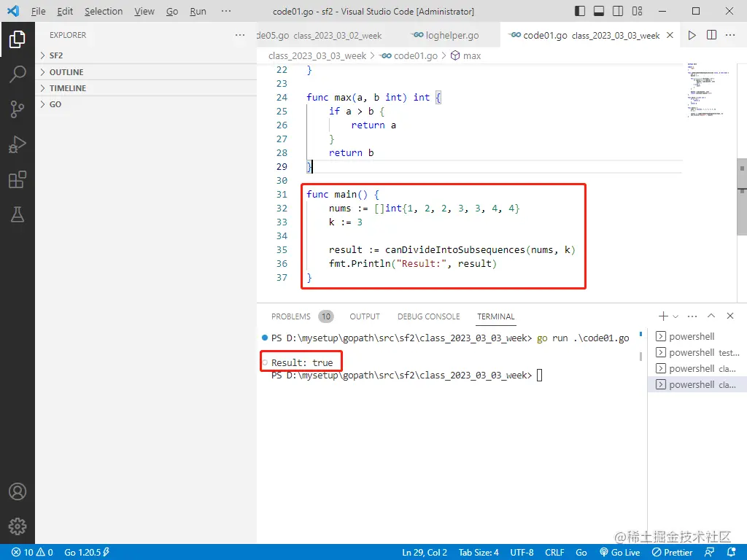Viewport: 747px width, 560px height.
Task: Open the Extensions view
Action: 18,179
